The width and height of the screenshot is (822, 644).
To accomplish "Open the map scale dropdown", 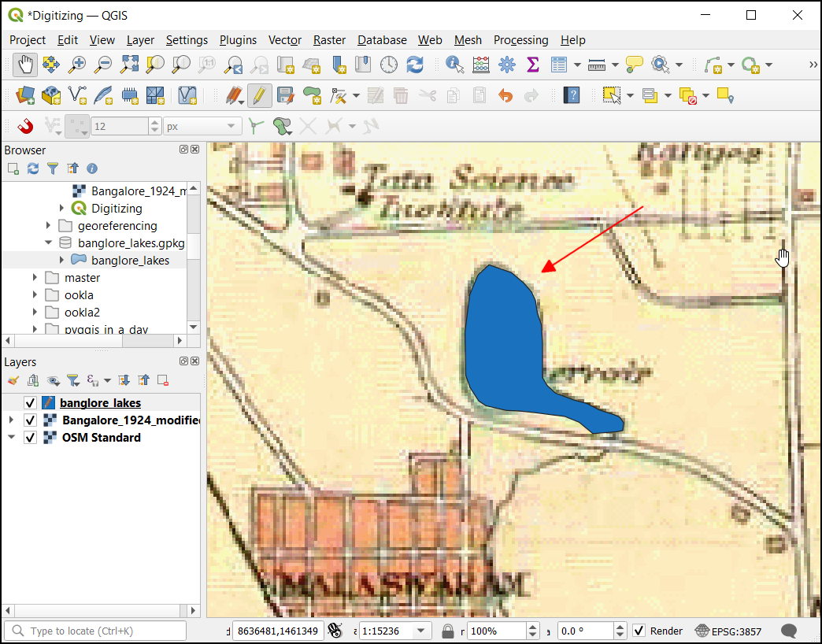I will pyautogui.click(x=421, y=631).
